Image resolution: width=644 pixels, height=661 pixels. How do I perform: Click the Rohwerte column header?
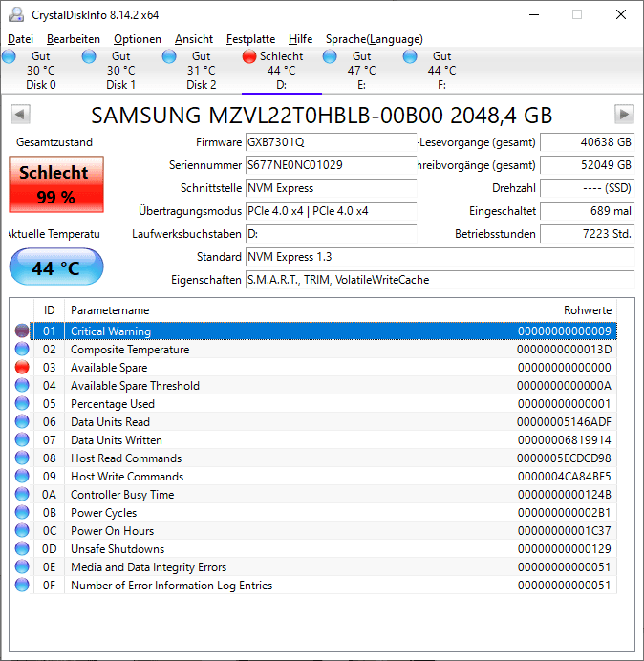point(550,310)
